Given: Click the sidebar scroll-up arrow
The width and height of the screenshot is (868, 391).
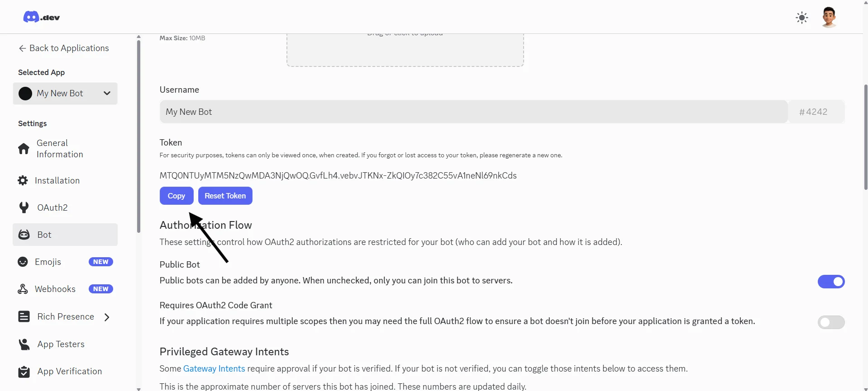Looking at the screenshot, I should point(138,37).
